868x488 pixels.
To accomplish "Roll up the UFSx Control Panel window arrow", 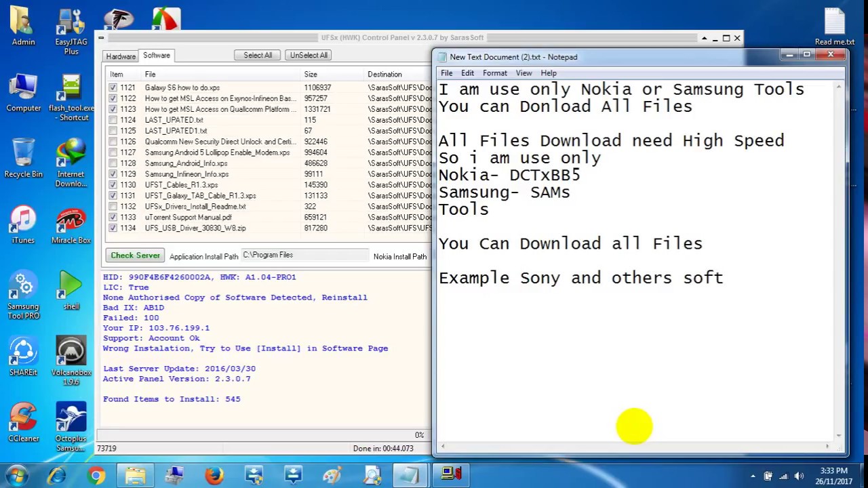I will (704, 38).
